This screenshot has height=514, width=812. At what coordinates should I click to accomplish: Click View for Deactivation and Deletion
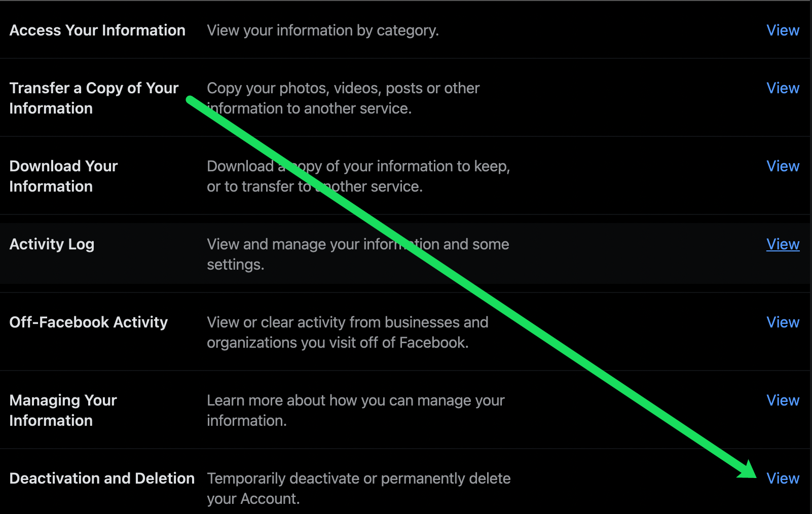pyautogui.click(x=783, y=479)
